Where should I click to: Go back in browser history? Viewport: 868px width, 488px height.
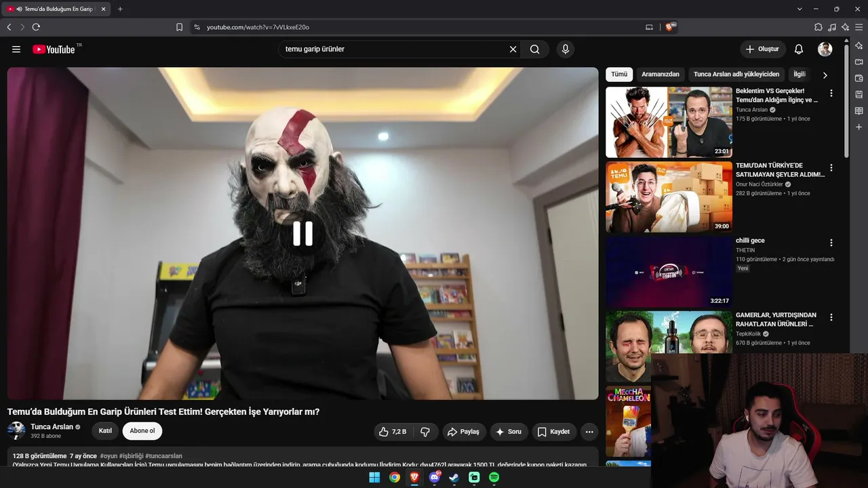click(x=9, y=27)
